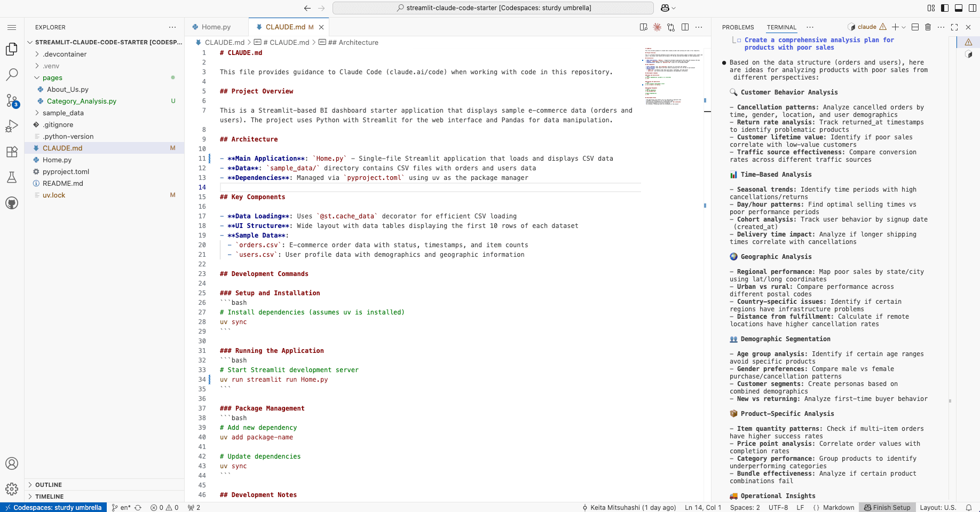Click the Markdown language mode in status bar
The width and height of the screenshot is (980, 512).
[x=838, y=507]
